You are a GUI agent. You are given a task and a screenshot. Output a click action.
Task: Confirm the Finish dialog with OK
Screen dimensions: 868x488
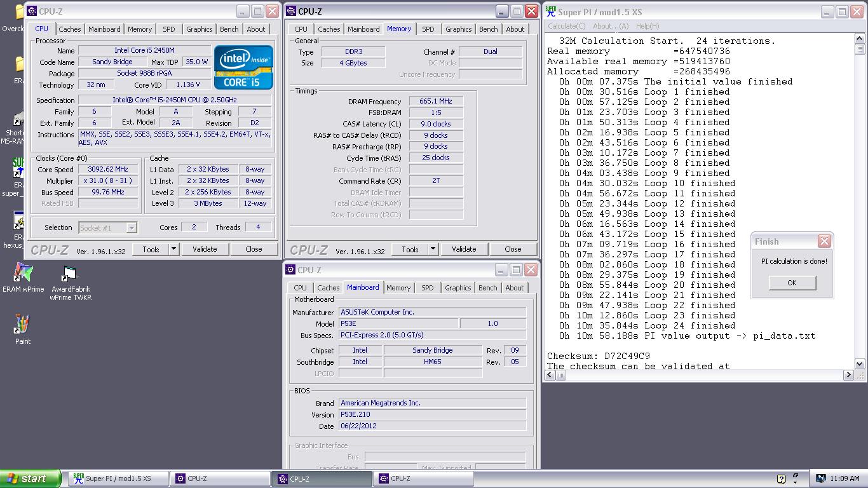point(792,283)
